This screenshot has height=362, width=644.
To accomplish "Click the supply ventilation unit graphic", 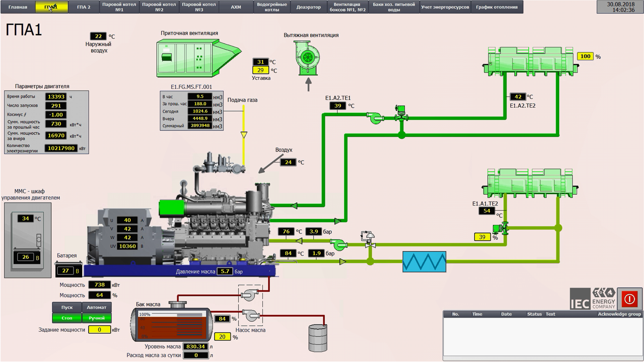I will coord(199,58).
